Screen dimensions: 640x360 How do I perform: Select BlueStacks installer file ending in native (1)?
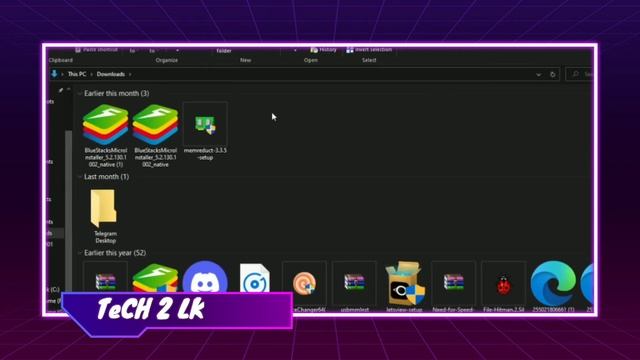tap(106, 135)
